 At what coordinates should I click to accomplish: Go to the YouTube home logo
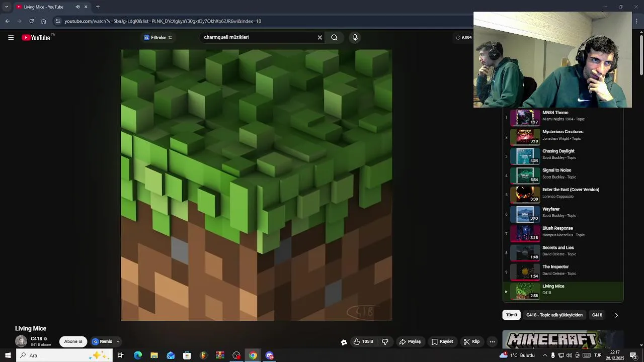(36, 37)
